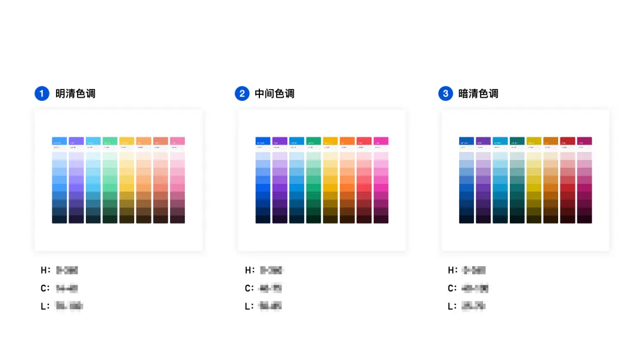Viewport: 644px width, 363px height.
Task: Click the L: label under 暗清色调
Action: [452, 306]
